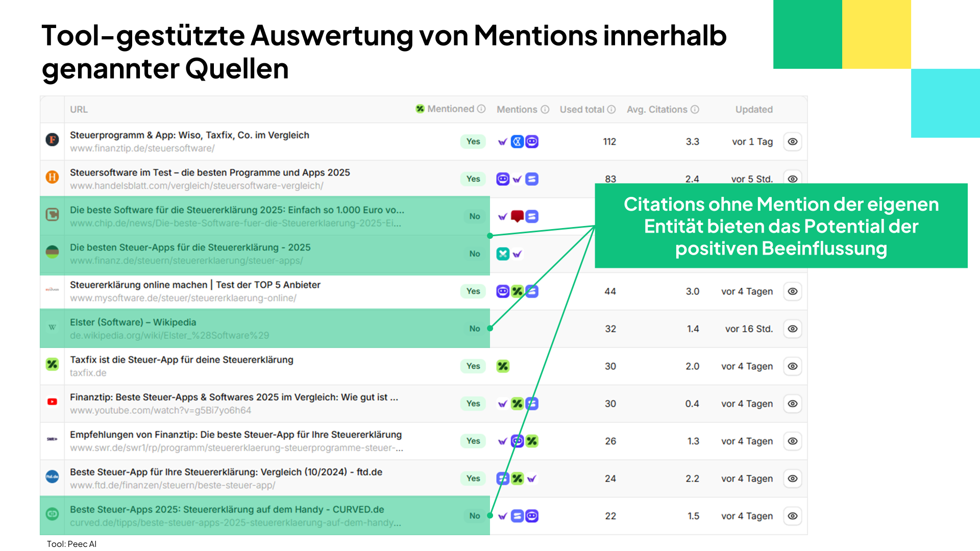Click the ftd.de blue round favicon
980x551 pixels.
[52, 477]
